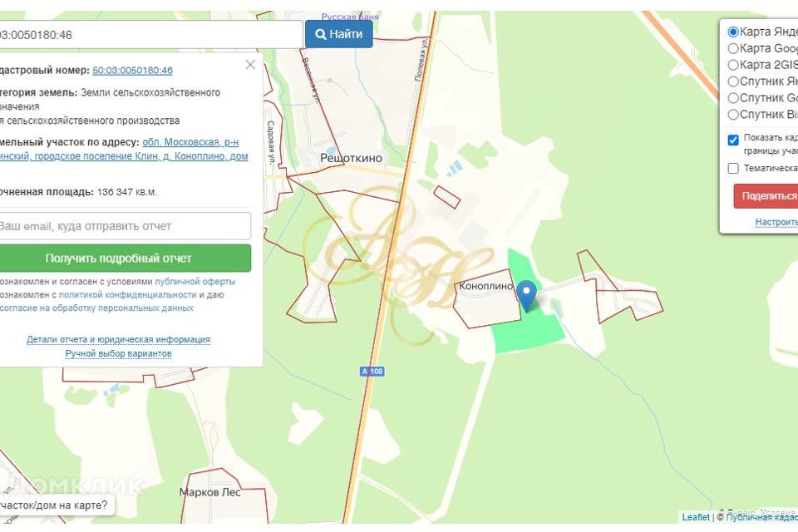Enable the Тематическая map checkbox

(733, 168)
